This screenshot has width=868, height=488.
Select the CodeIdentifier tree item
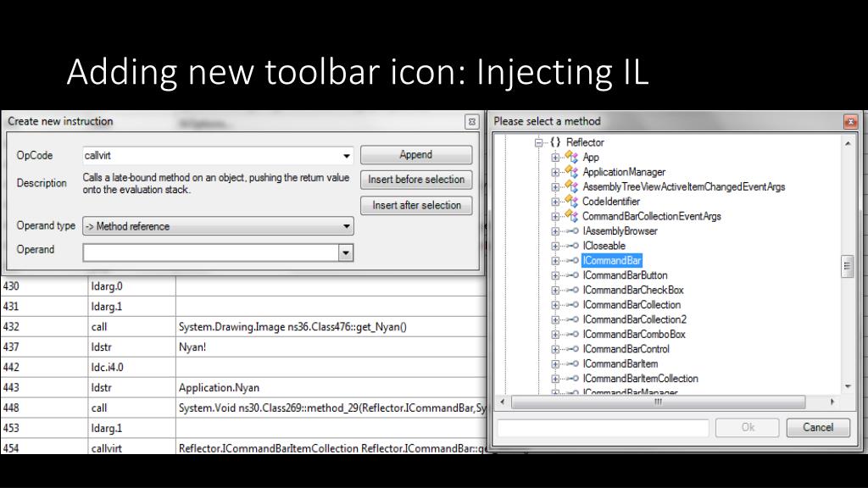point(611,202)
